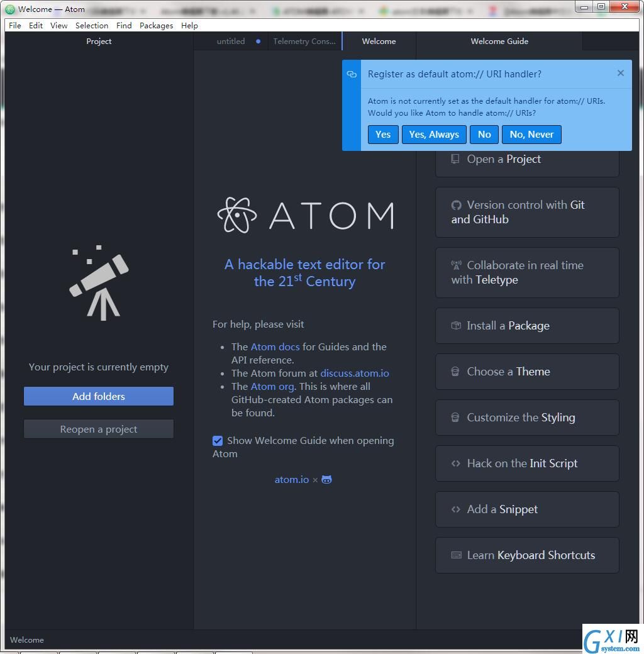
Task: Click the Atom app icon in the title bar
Action: (x=10, y=9)
